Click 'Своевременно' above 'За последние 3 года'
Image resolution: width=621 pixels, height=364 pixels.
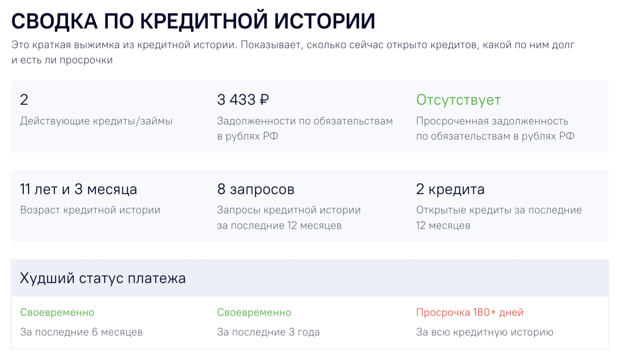[x=254, y=312]
